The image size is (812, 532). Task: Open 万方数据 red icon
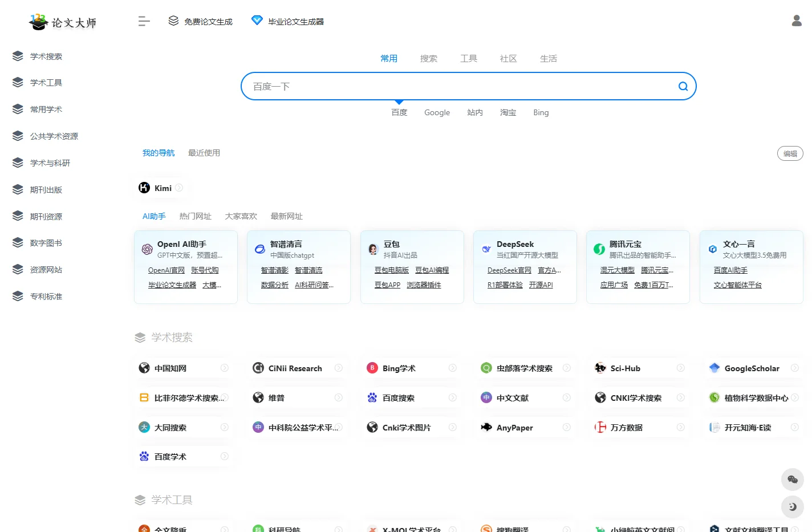(600, 427)
